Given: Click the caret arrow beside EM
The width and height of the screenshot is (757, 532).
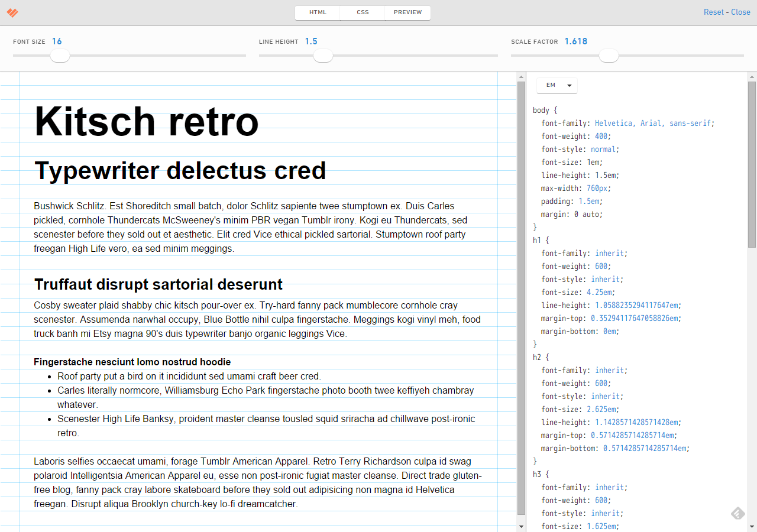Looking at the screenshot, I should coord(569,86).
